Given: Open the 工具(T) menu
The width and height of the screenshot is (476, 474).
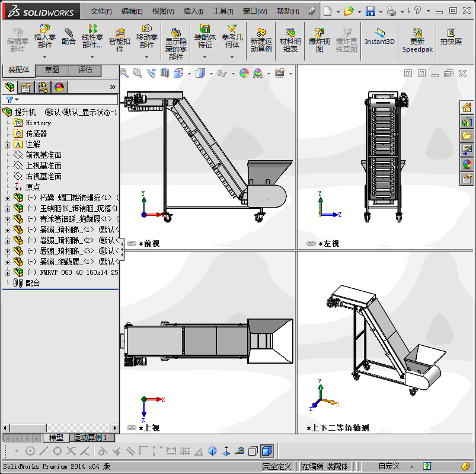Looking at the screenshot, I should point(223,11).
